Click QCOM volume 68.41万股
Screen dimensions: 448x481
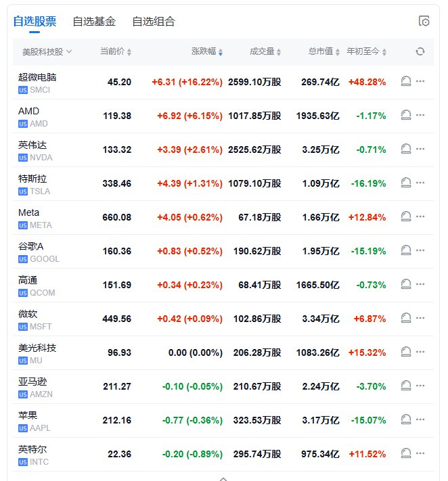point(260,285)
